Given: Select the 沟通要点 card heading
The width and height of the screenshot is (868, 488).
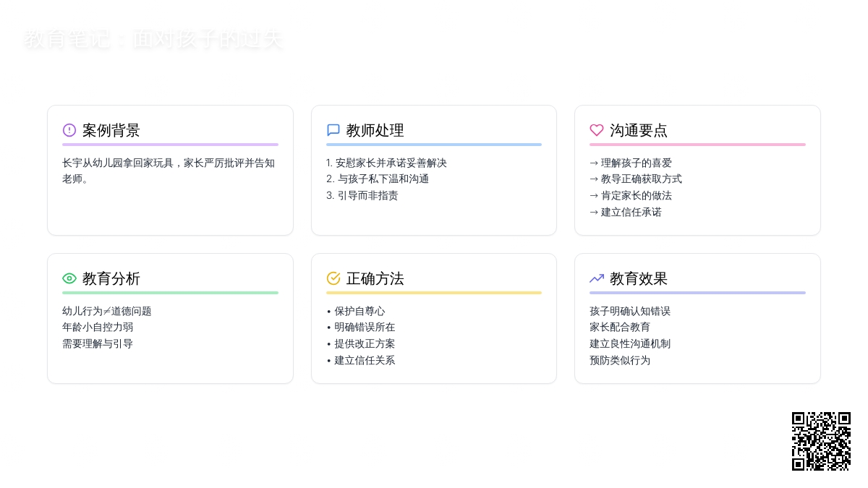Looking at the screenshot, I should pos(639,130).
